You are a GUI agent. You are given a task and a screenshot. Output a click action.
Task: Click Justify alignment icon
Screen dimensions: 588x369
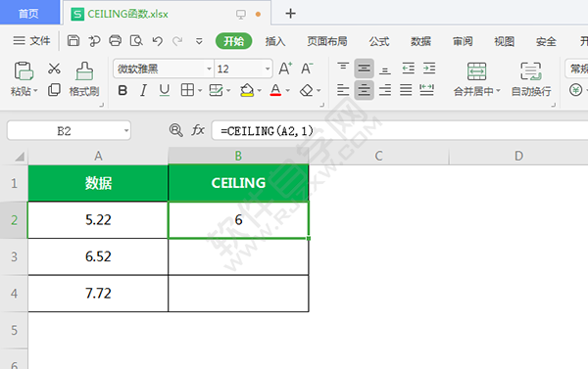406,90
